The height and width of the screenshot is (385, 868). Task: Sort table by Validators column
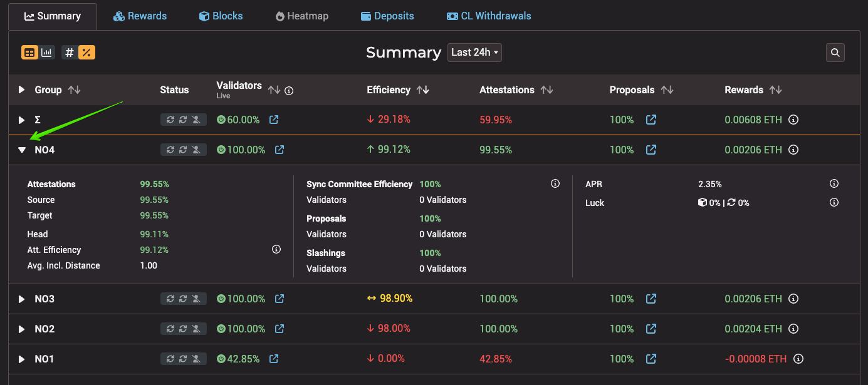point(274,90)
